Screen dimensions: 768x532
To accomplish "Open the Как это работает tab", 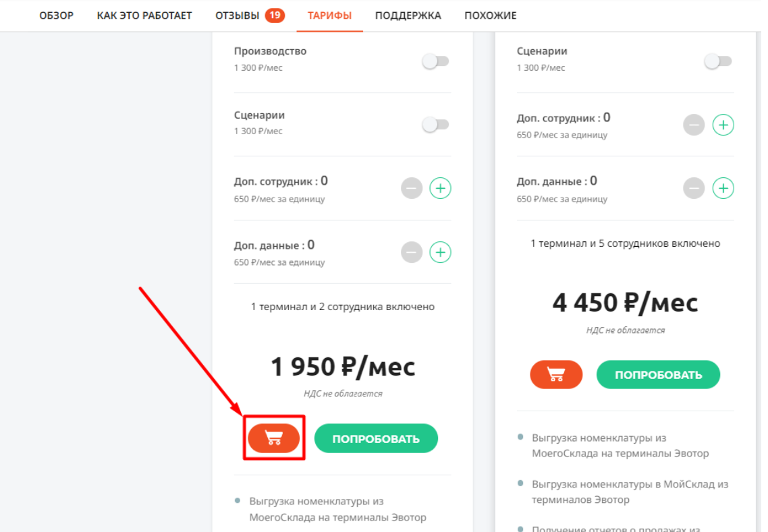I will (x=144, y=16).
